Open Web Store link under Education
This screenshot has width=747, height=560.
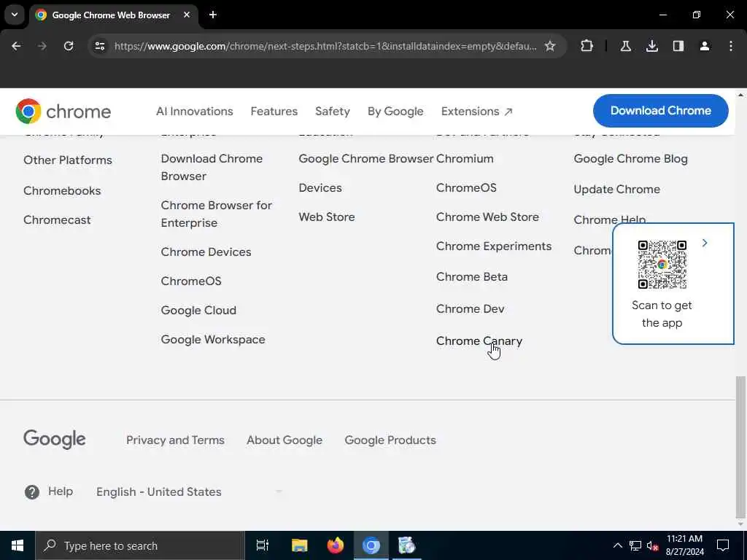(x=326, y=217)
